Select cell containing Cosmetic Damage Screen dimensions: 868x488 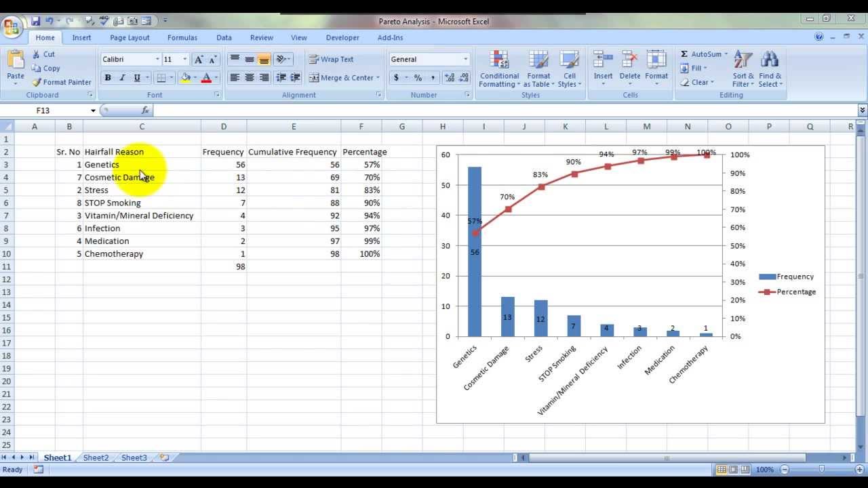[x=142, y=178]
